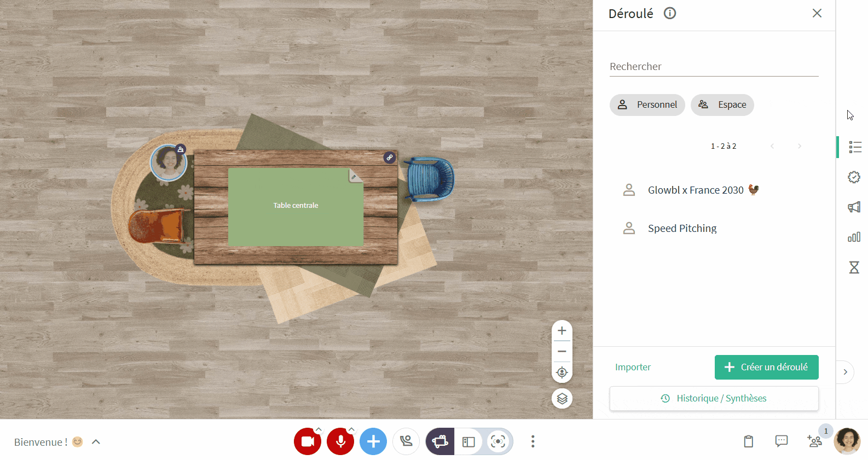Toggle the camera on or off
868x460 pixels.
click(x=308, y=441)
